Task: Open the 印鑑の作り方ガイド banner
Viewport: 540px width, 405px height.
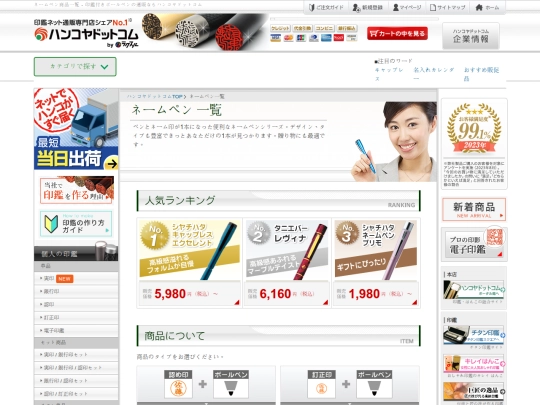Action: coord(76,224)
